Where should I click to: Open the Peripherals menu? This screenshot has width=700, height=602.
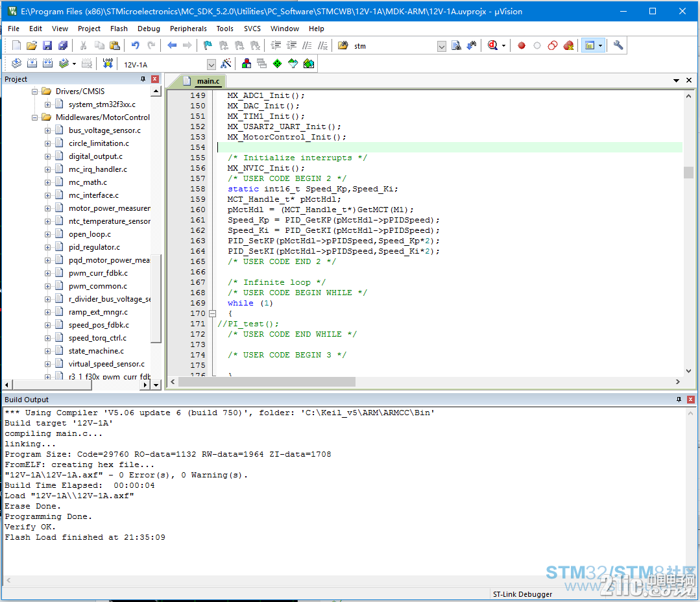188,29
